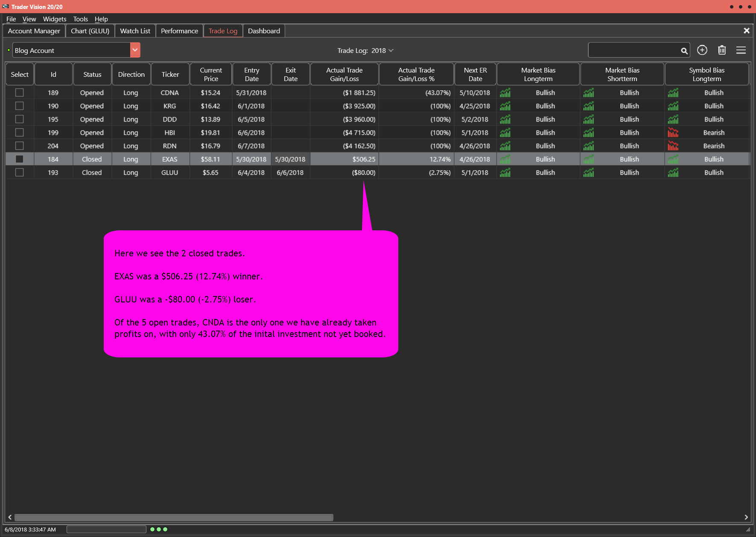
Task: Click Symbol Bias bullish icon in GLUU row
Action: click(673, 172)
